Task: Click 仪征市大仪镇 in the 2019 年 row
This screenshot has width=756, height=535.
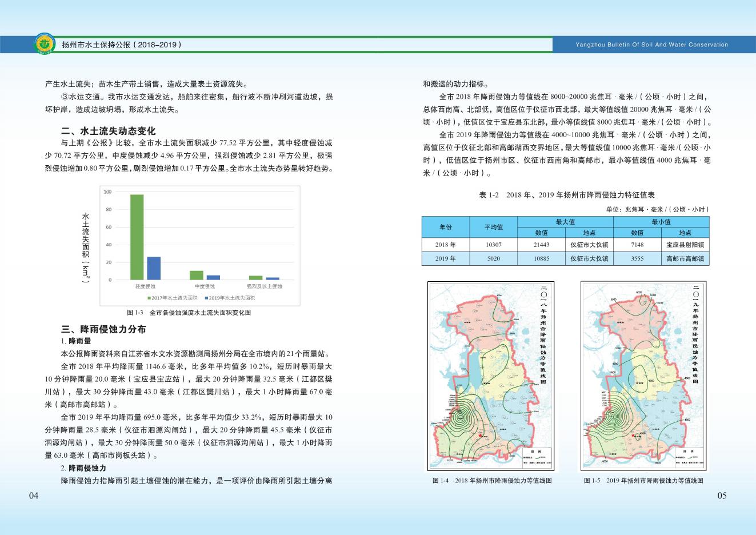Action: [589, 258]
